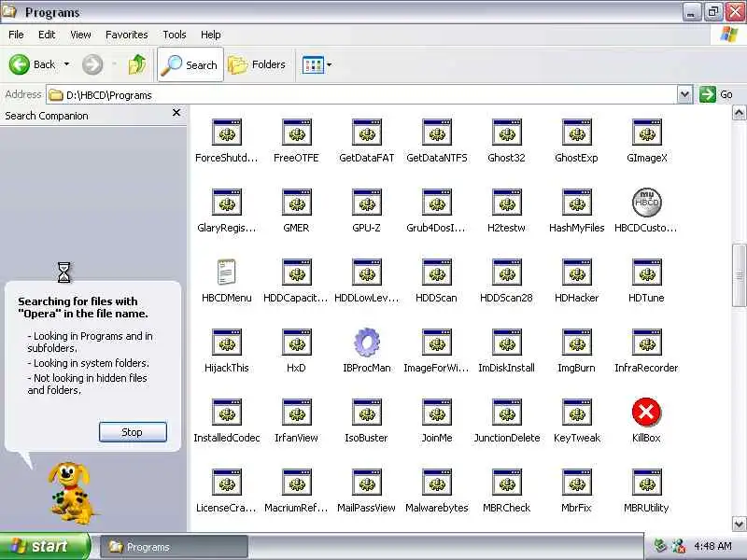This screenshot has width=747, height=560.
Task: Click the Go button
Action: [x=716, y=94]
